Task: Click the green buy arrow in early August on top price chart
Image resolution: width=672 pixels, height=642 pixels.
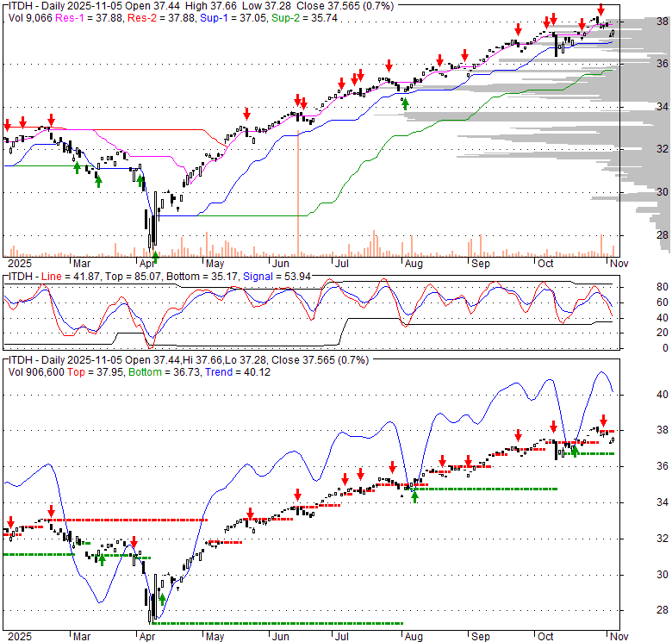Action: (x=406, y=104)
